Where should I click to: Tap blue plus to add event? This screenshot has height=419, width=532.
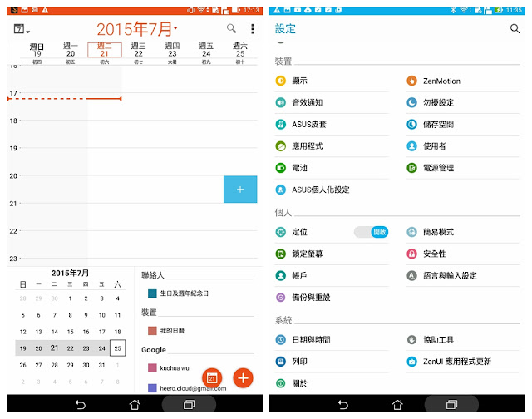click(240, 190)
